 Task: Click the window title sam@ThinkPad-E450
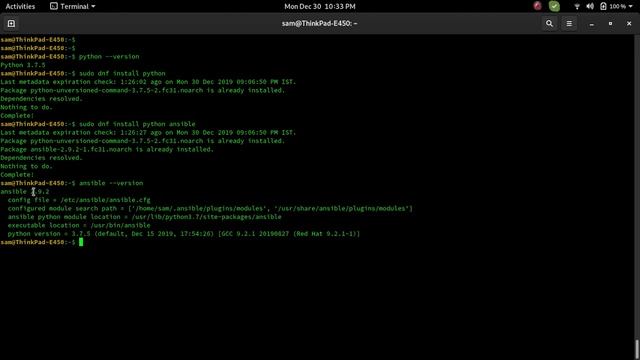319,24
